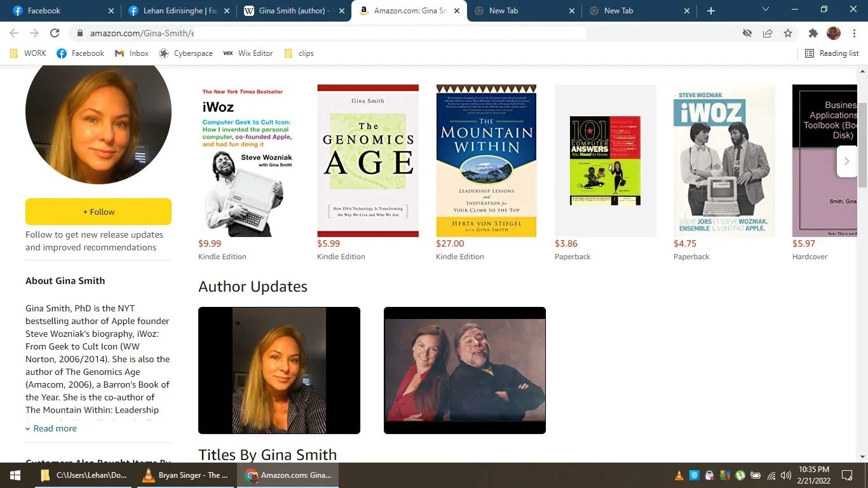Open the WORK bookmarks folder
Image resolution: width=868 pixels, height=488 pixels.
[x=28, y=53]
